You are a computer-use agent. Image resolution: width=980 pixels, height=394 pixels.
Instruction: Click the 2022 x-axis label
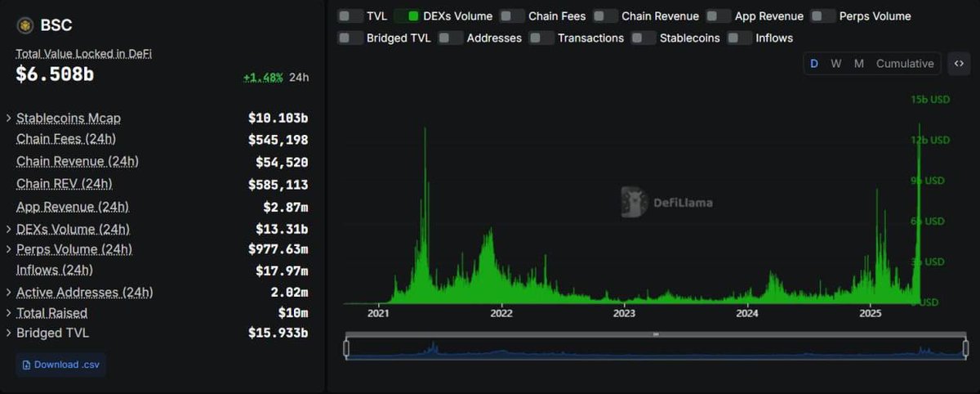point(501,313)
